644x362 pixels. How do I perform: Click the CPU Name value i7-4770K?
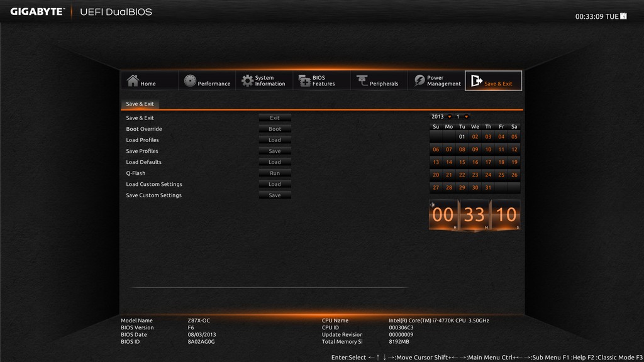coord(438,321)
